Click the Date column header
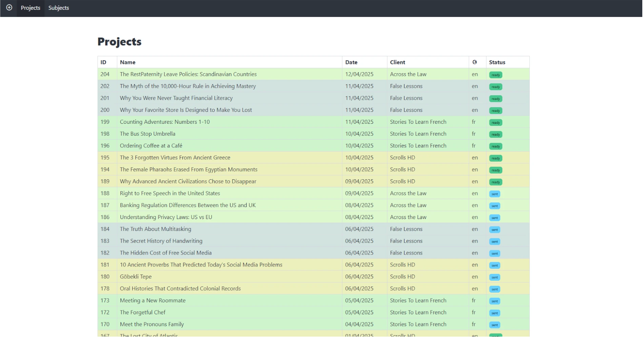The image size is (644, 339). tap(351, 62)
